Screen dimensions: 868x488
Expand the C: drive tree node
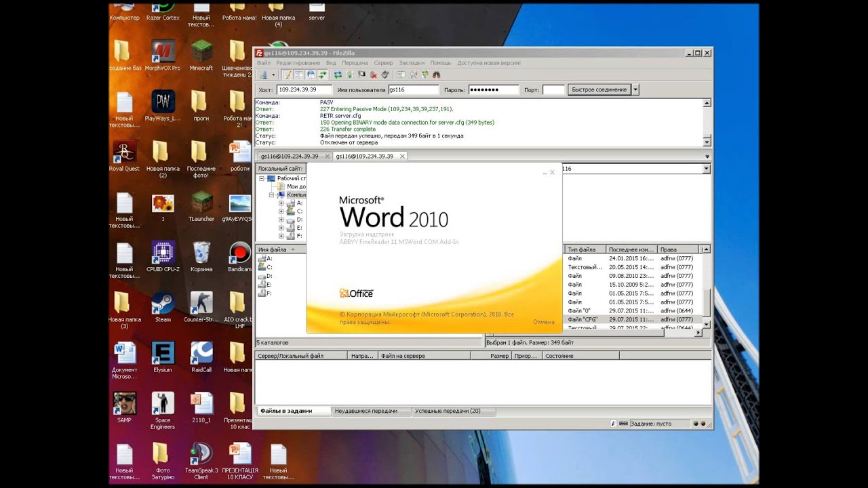(x=281, y=211)
